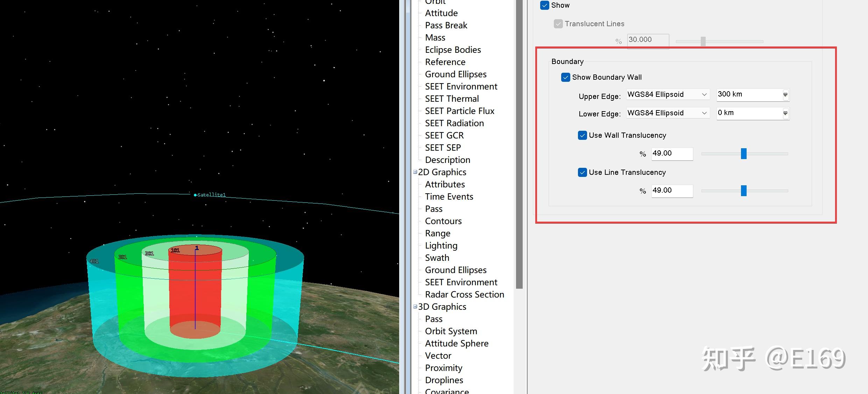Select Eclipse Bodies in the tree
868x394 pixels.
point(453,50)
